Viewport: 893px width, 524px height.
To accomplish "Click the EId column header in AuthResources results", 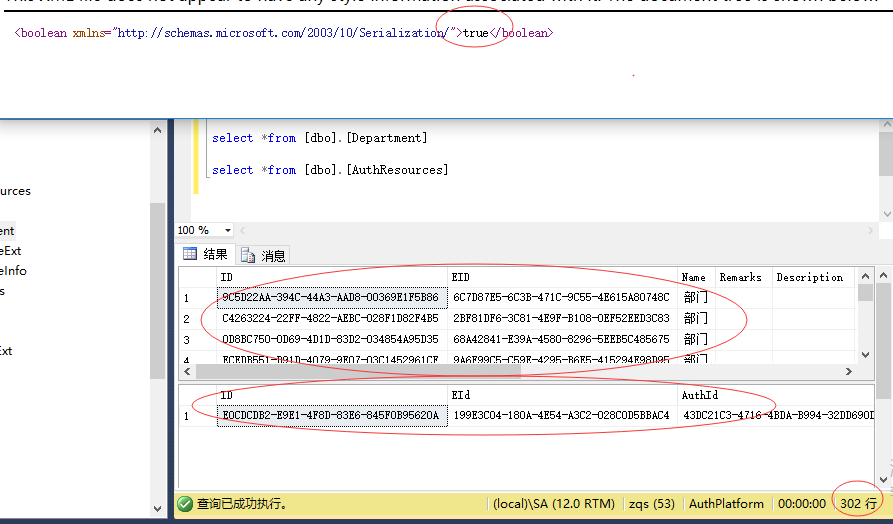I will (563, 395).
